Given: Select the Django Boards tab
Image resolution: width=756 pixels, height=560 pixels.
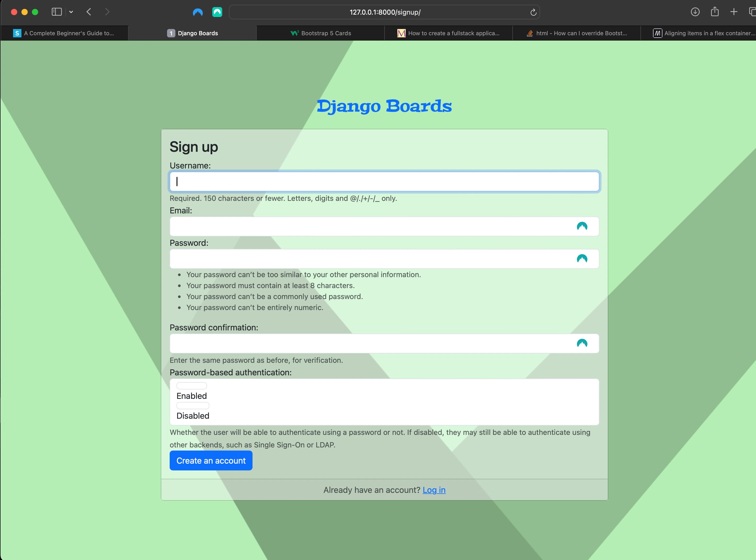Looking at the screenshot, I should [192, 33].
